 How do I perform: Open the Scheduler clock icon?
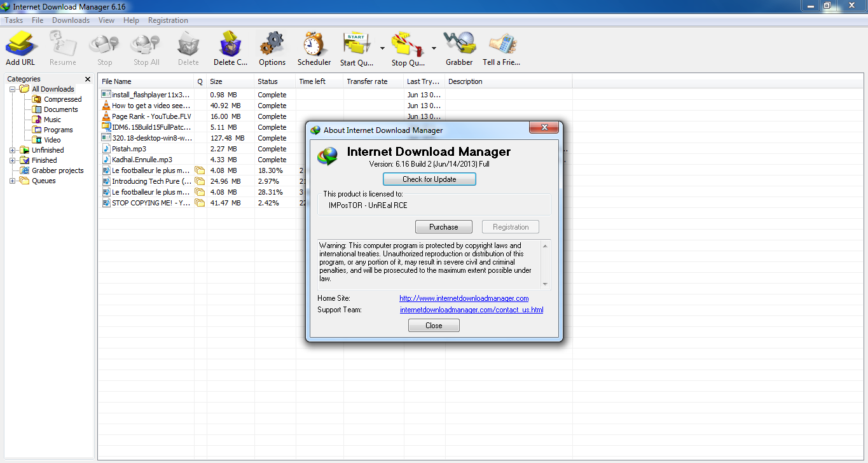tap(314, 49)
